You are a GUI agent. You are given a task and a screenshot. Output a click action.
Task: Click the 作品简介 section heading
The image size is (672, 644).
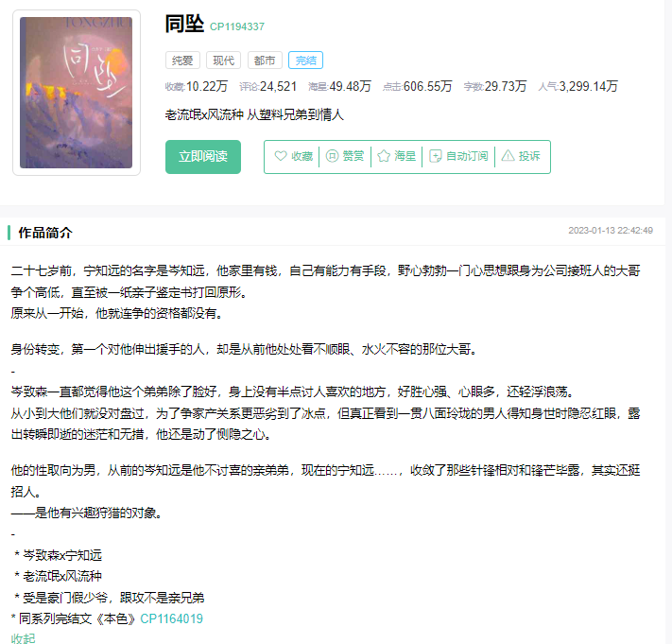click(x=45, y=233)
